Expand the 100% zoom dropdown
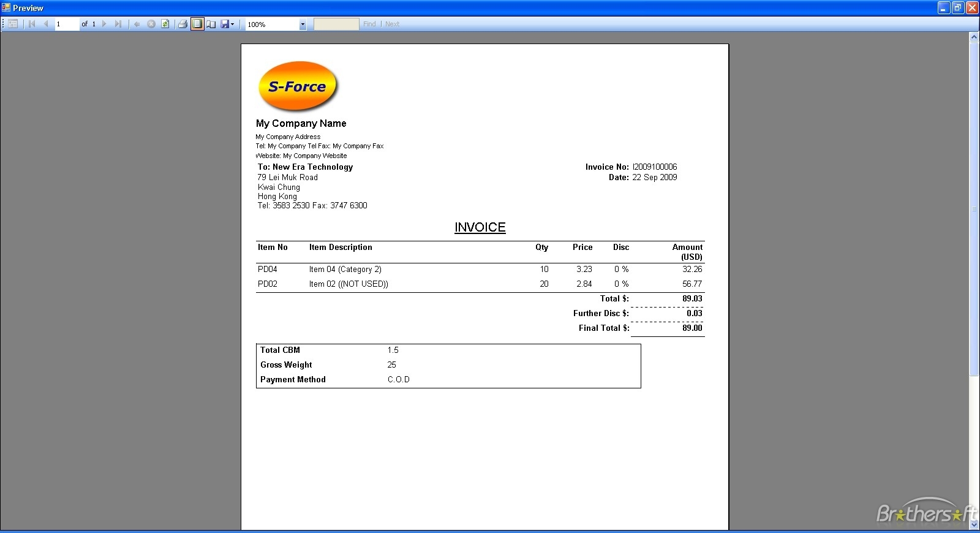This screenshot has width=980, height=533. [x=303, y=25]
